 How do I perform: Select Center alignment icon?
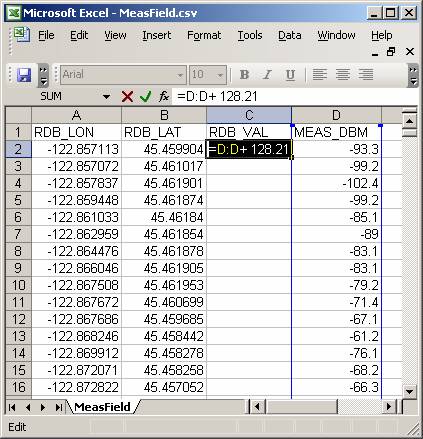coord(343,75)
